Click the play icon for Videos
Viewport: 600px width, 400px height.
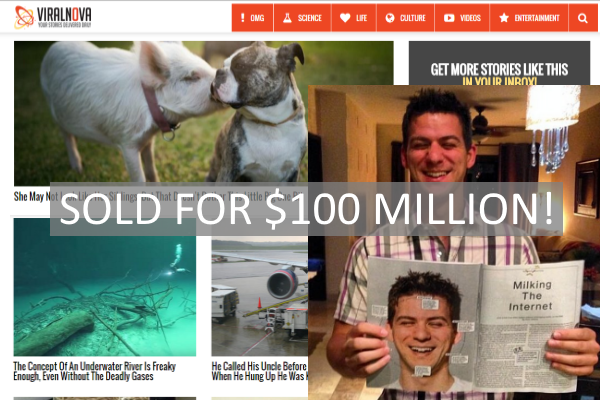click(x=449, y=18)
